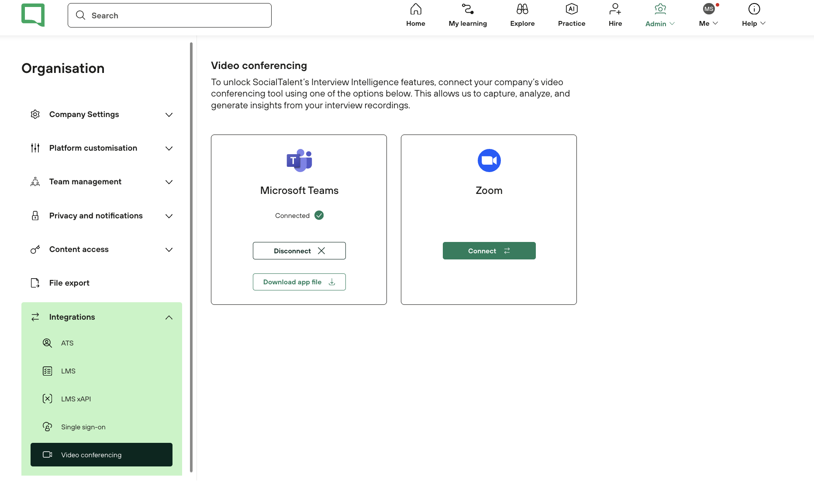
Task: Click the MS profile avatar
Action: [708, 9]
